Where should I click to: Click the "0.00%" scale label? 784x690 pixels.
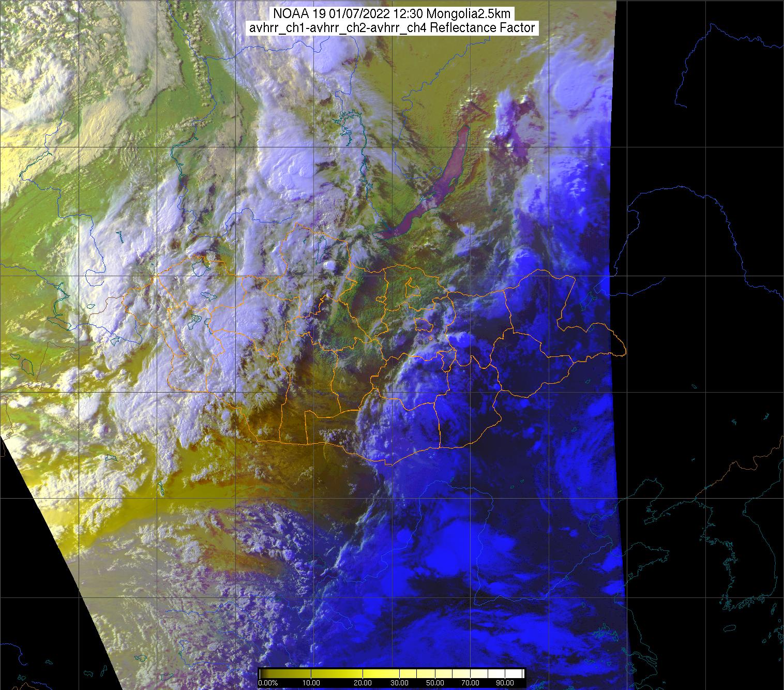tap(268, 683)
